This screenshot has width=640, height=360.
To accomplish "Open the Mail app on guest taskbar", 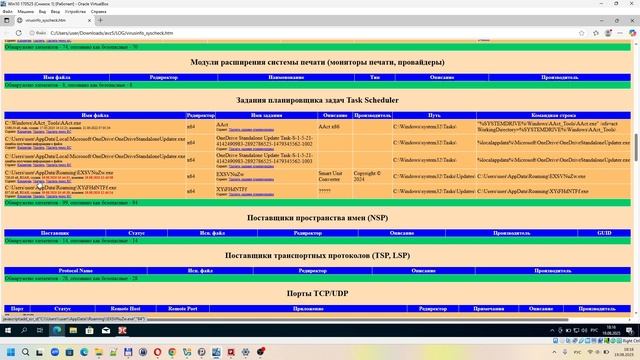I will coord(106,330).
